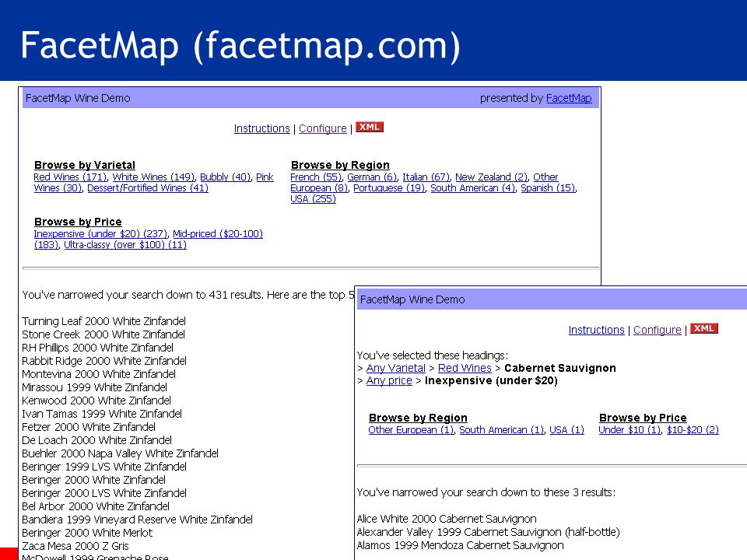Image resolution: width=747 pixels, height=560 pixels.
Task: Click Buehler 2000 Napa Valley White Zinfandel
Action: tap(120, 453)
